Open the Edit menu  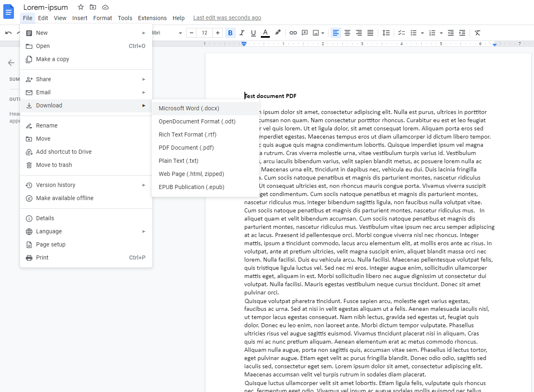tap(43, 18)
